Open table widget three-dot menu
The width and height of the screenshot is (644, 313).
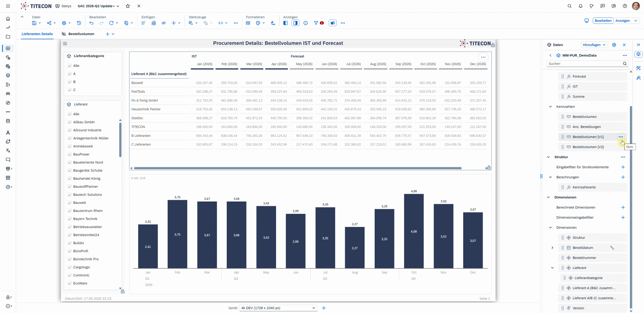[x=483, y=57]
